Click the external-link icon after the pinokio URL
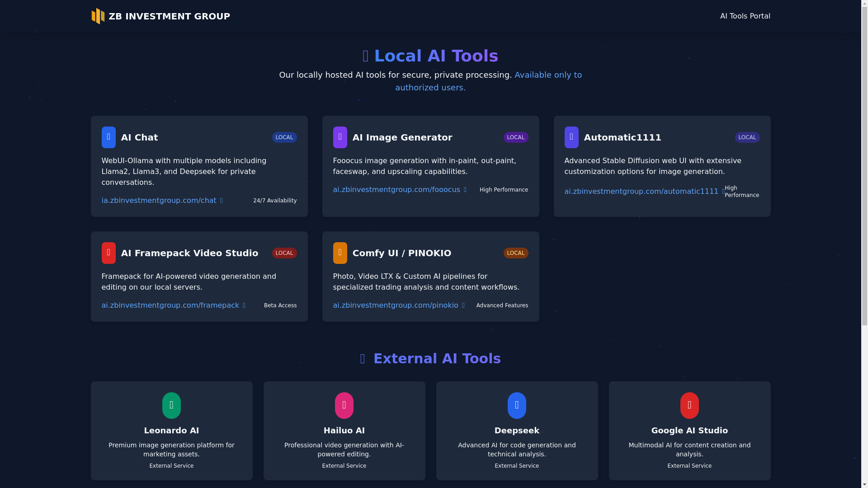Image resolution: width=868 pixels, height=488 pixels. pos(463,305)
